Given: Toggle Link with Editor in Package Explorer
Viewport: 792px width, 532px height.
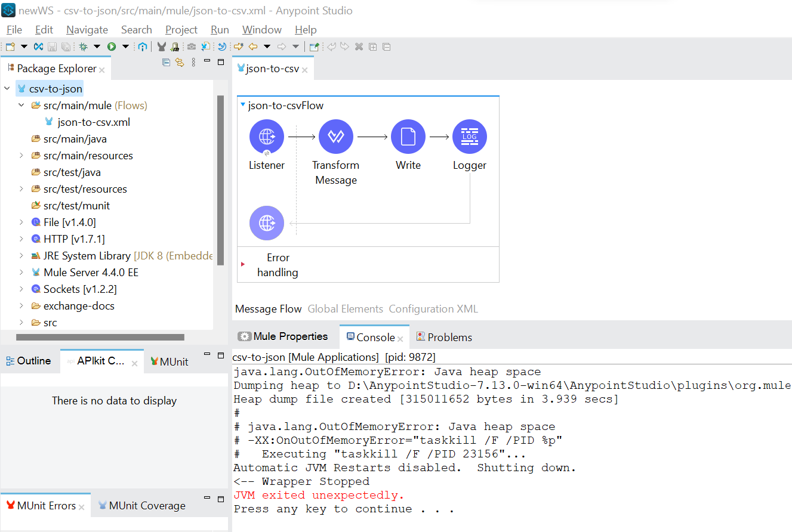Looking at the screenshot, I should (179, 63).
